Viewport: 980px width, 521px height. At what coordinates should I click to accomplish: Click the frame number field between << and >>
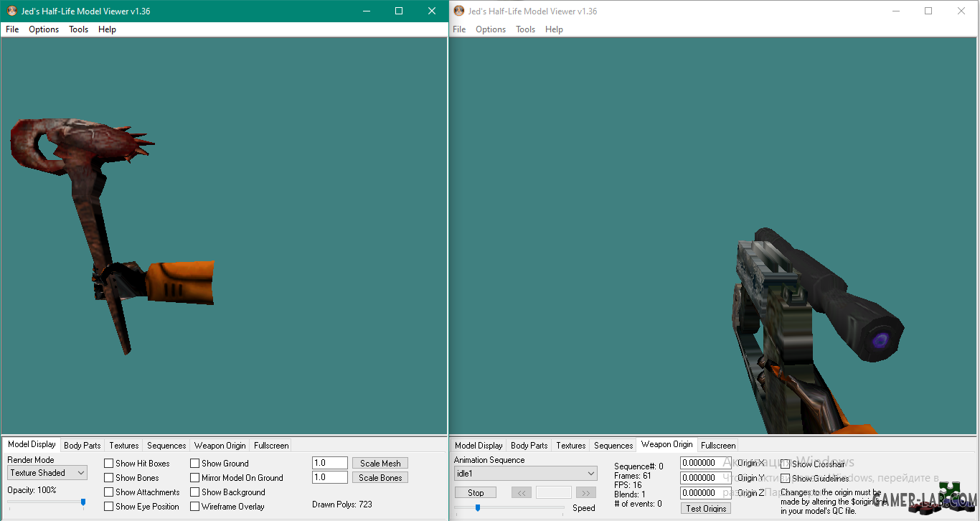pyautogui.click(x=554, y=493)
